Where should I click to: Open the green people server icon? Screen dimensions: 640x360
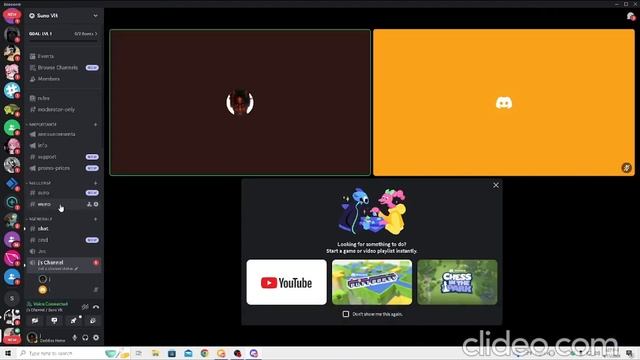(12, 128)
